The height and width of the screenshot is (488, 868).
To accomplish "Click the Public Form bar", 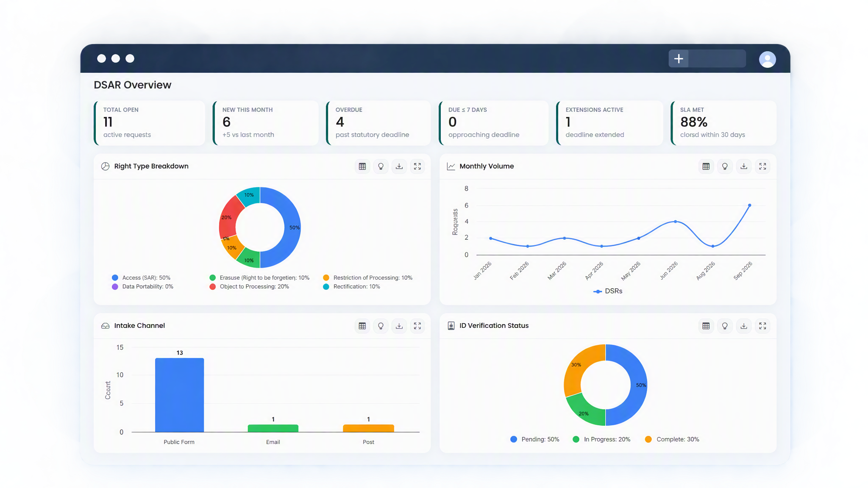I will [179, 395].
